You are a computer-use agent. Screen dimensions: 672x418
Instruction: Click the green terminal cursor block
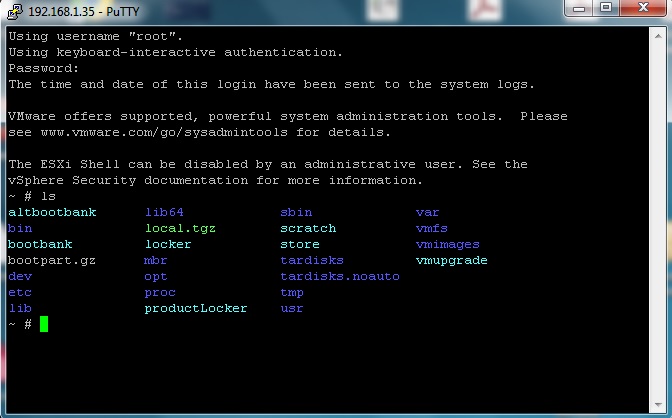coord(44,324)
